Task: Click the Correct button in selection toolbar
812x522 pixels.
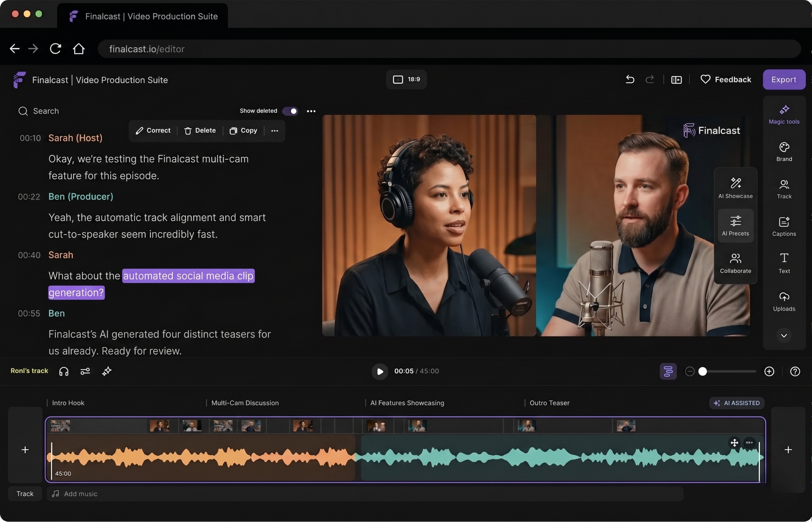Action: 153,130
